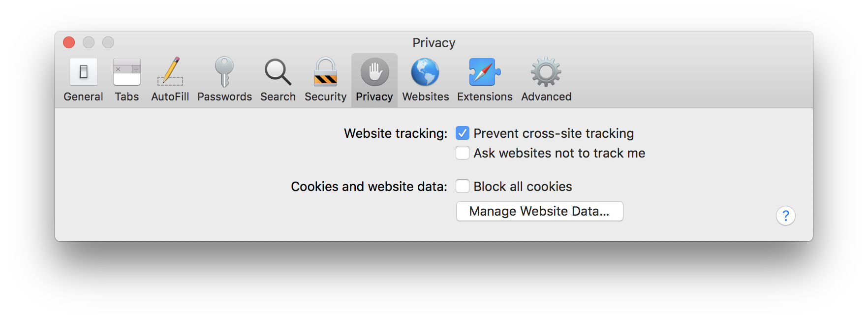The height and width of the screenshot is (320, 868).
Task: Click the Website tracking label
Action: point(395,133)
